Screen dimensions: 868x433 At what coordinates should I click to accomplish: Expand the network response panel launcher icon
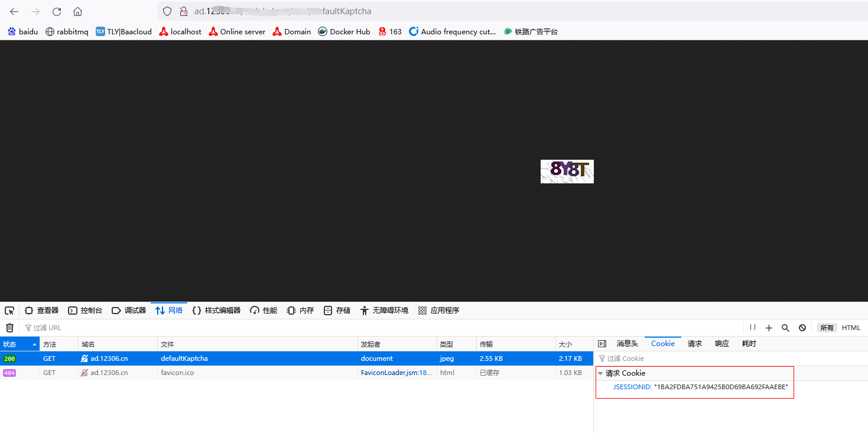[602, 343]
